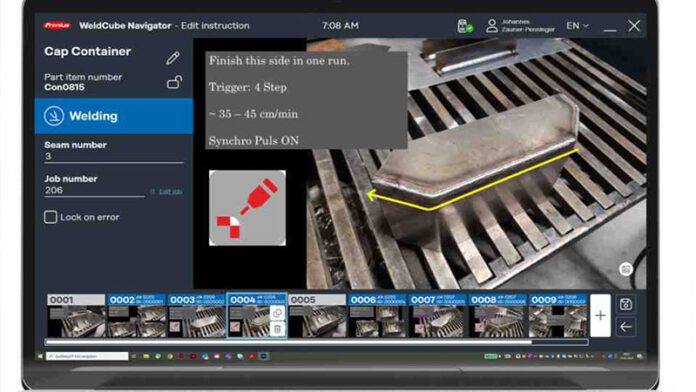Delete step 0004 with trash icon
Viewport: 696px width, 392px height.
[x=277, y=329]
